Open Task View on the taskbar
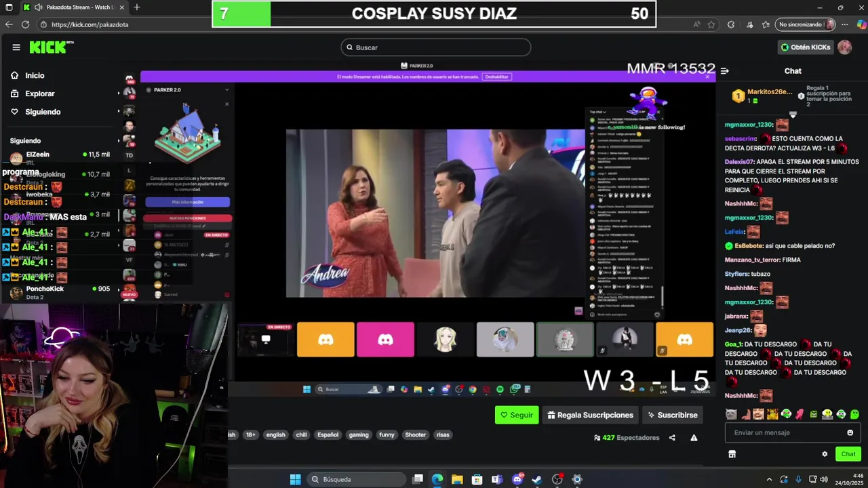 418,479
